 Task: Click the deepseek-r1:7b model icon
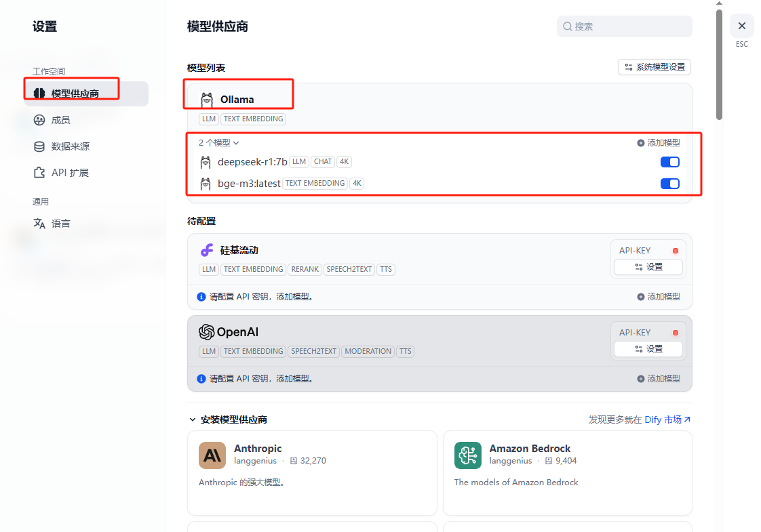206,162
